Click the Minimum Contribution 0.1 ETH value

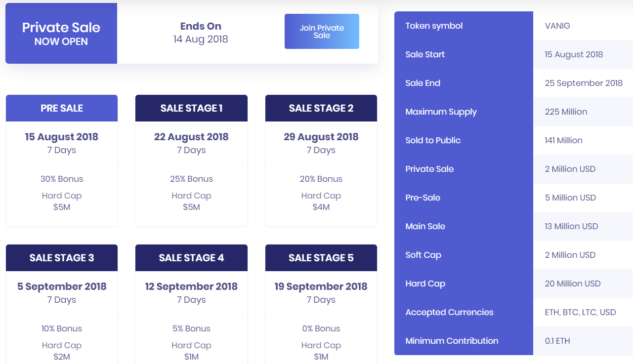click(557, 341)
